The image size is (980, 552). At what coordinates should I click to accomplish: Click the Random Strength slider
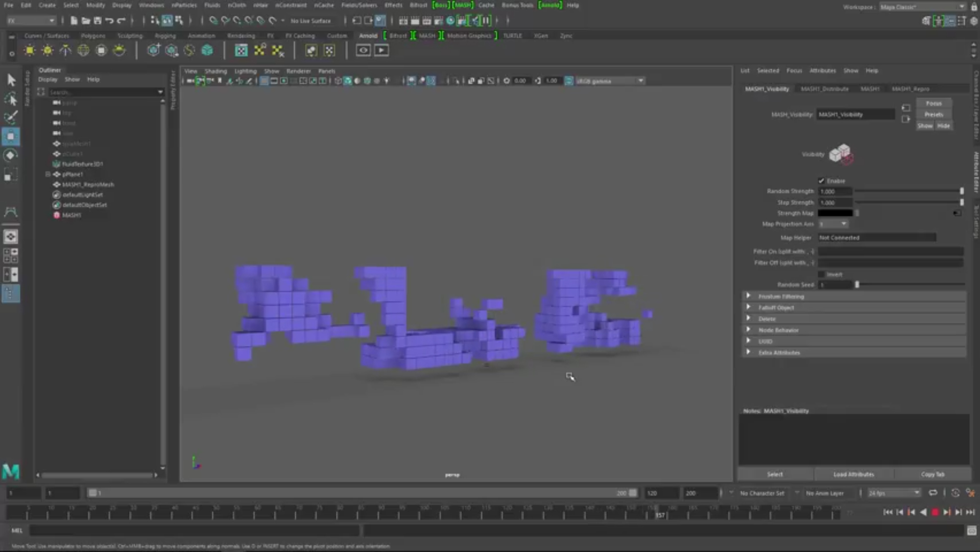tap(909, 191)
